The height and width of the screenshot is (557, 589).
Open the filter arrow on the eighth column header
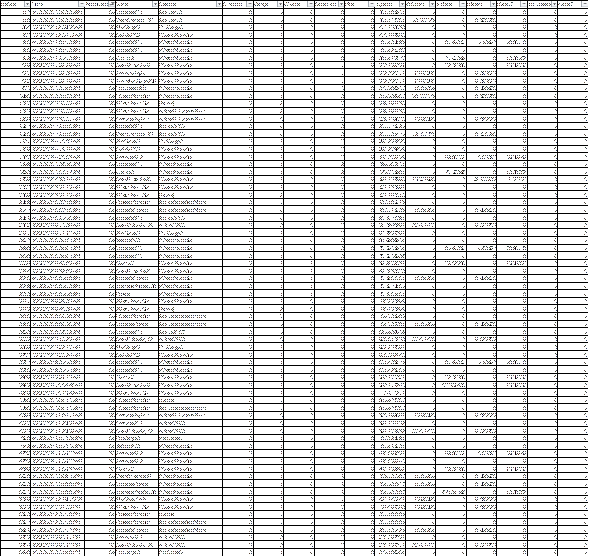(x=310, y=4)
